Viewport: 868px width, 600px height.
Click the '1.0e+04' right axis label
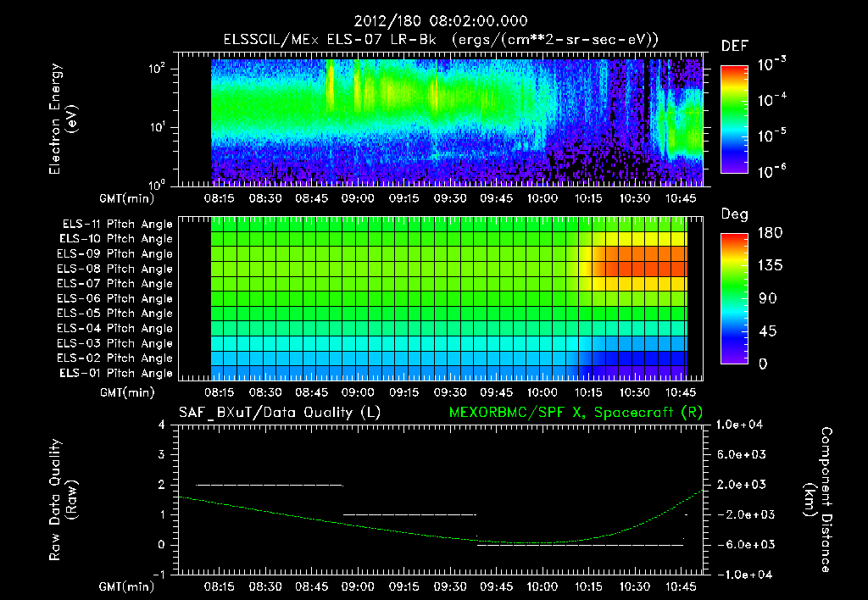(739, 425)
